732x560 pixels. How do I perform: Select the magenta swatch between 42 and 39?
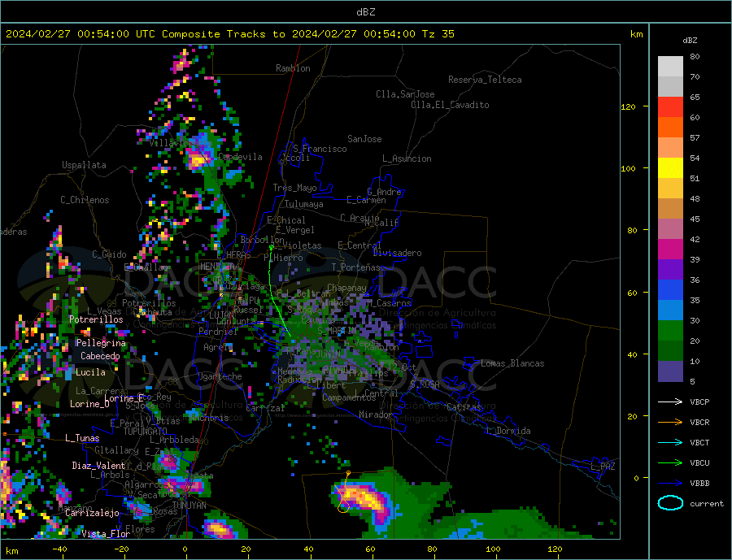[670, 250]
